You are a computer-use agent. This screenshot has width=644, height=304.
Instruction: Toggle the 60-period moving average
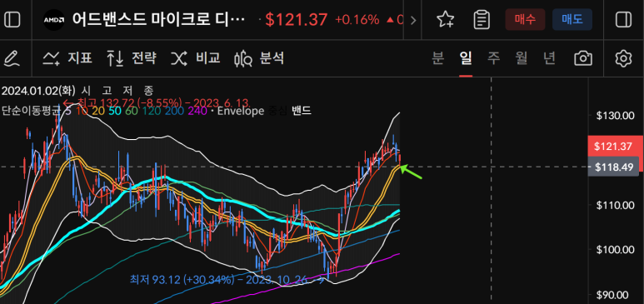click(132, 111)
